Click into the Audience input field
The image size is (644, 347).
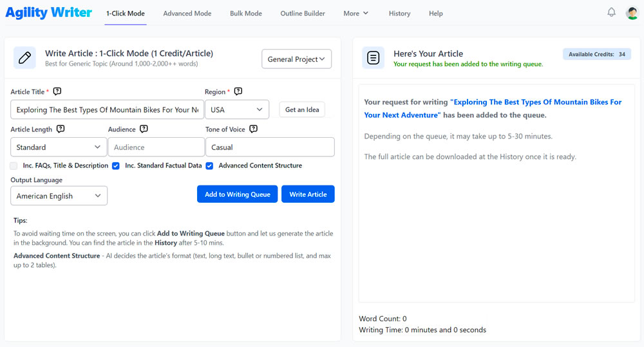click(156, 147)
